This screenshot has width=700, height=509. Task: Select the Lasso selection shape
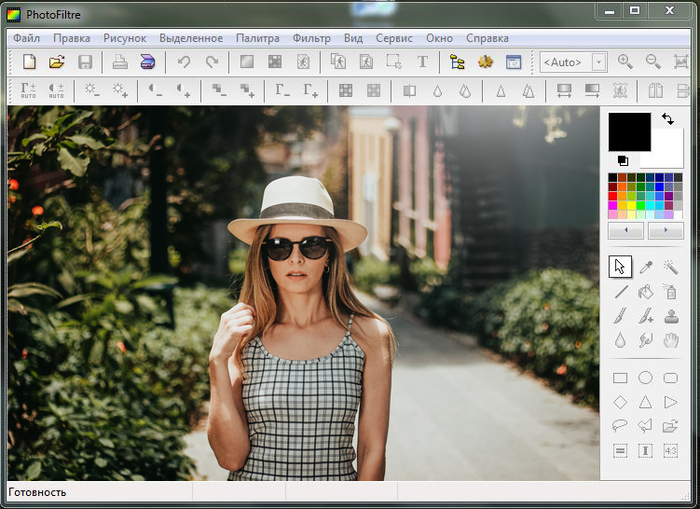(620, 426)
